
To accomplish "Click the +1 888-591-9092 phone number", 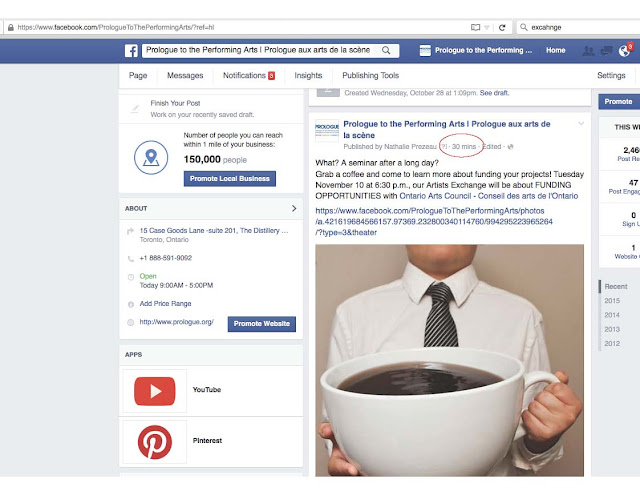I will [x=166, y=258].
